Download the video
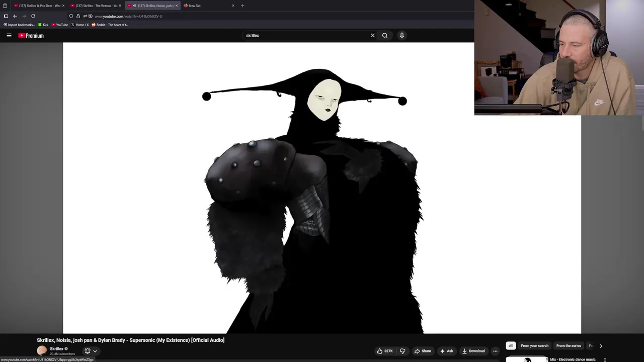 (x=473, y=351)
